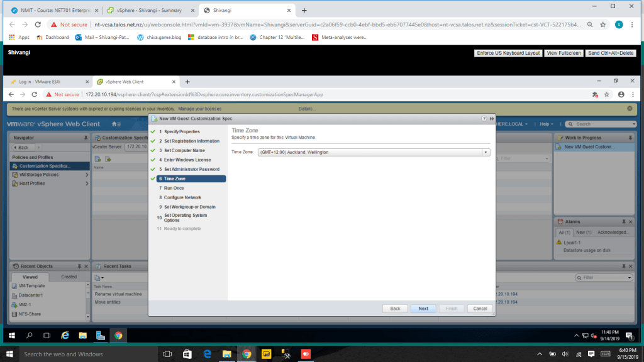Click the help icon in wizard title bar
The height and width of the screenshot is (362, 644).
[484, 118]
